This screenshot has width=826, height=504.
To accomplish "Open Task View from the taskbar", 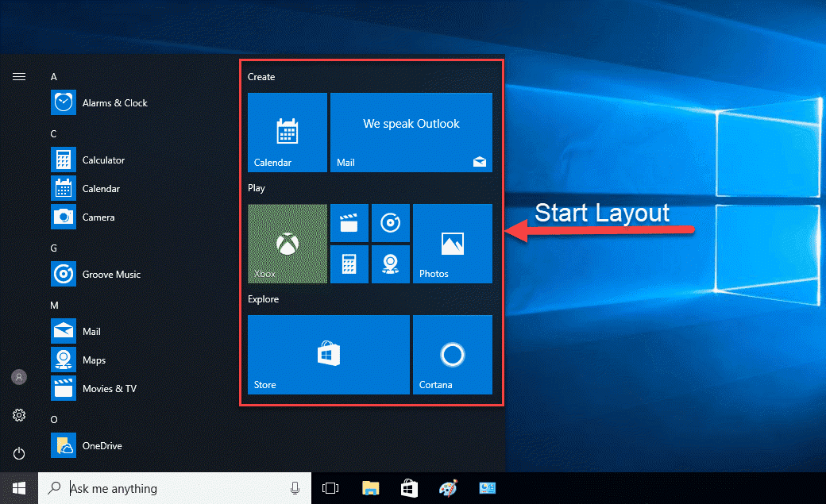I will pyautogui.click(x=330, y=488).
